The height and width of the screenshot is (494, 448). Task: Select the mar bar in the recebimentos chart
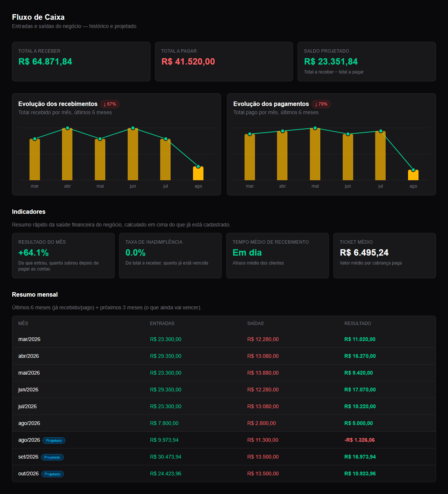(35, 160)
